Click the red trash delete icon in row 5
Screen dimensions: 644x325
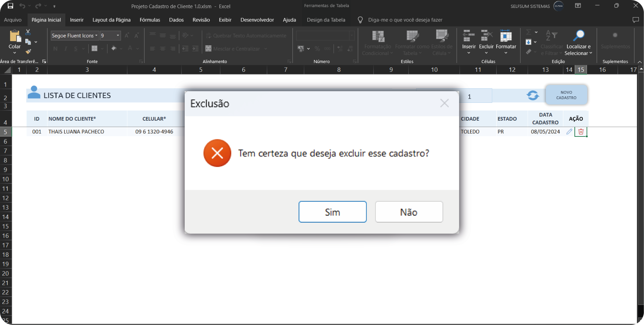[581, 132]
